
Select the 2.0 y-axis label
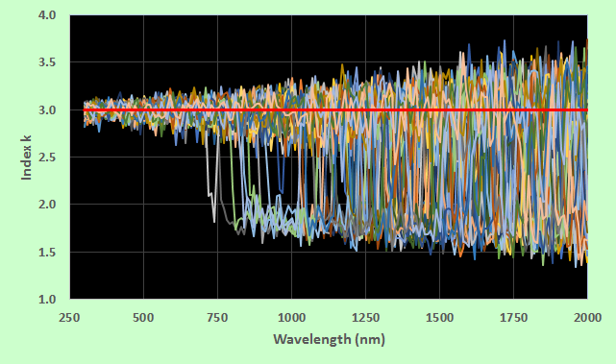47,205
